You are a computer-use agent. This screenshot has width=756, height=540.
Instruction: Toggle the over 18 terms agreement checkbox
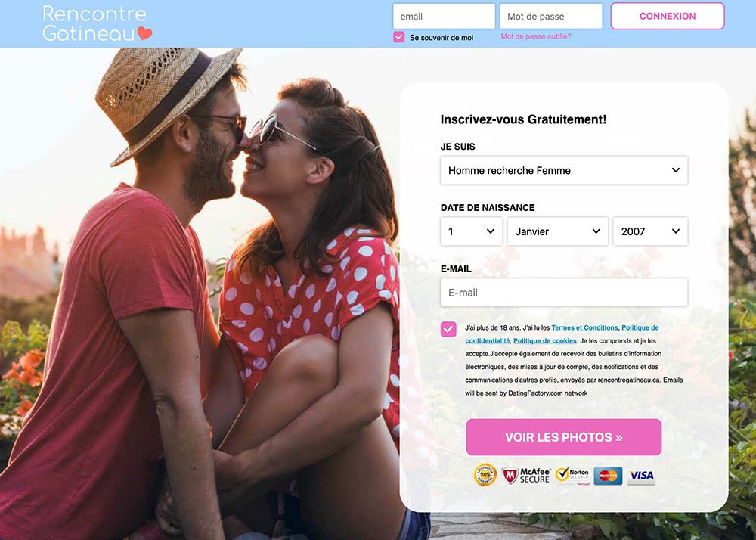tap(448, 329)
